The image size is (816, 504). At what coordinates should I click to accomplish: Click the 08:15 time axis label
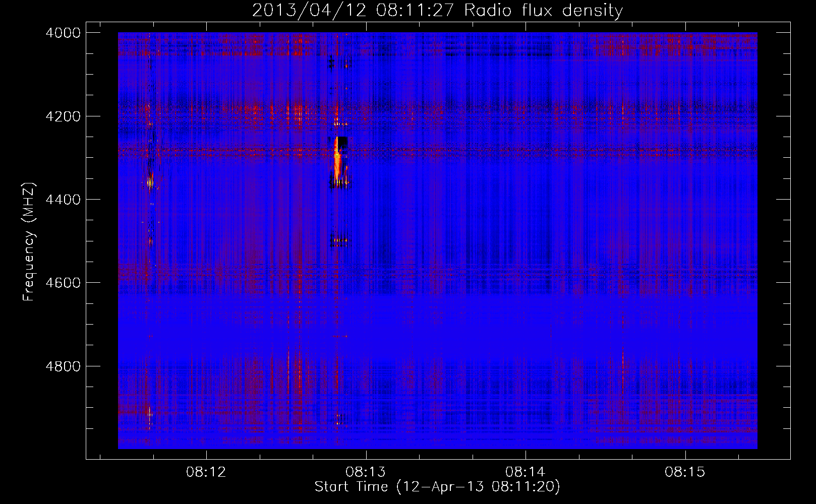coord(685,472)
